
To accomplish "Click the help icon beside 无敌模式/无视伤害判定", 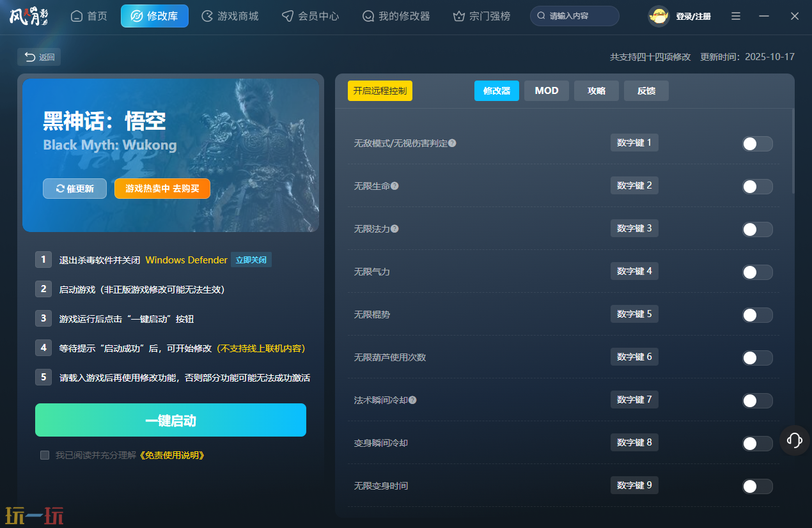I will pos(452,143).
